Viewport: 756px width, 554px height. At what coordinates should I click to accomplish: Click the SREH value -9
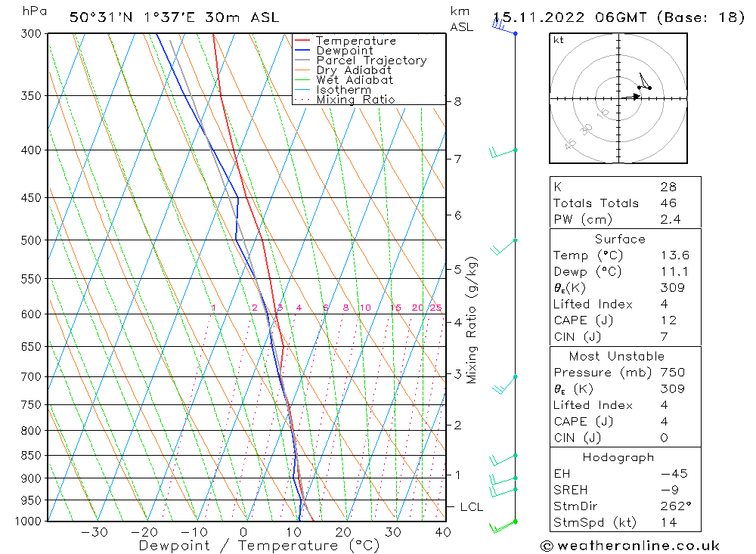(670, 490)
